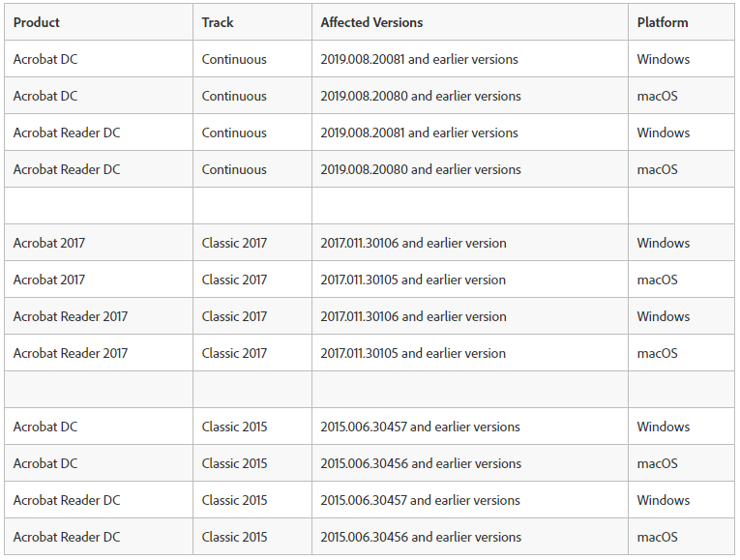740x560 pixels.
Task: Click the Platform column header
Action: click(663, 22)
